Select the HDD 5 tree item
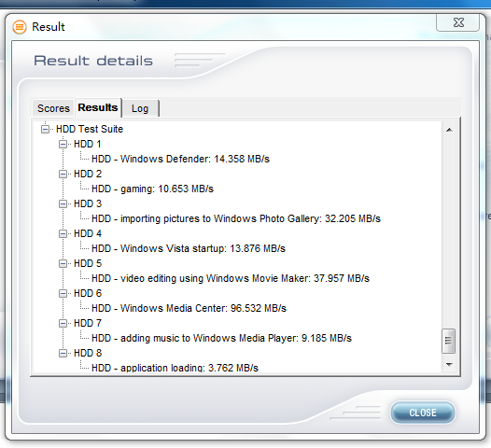Viewport: 491px width, 448px height. 88,263
